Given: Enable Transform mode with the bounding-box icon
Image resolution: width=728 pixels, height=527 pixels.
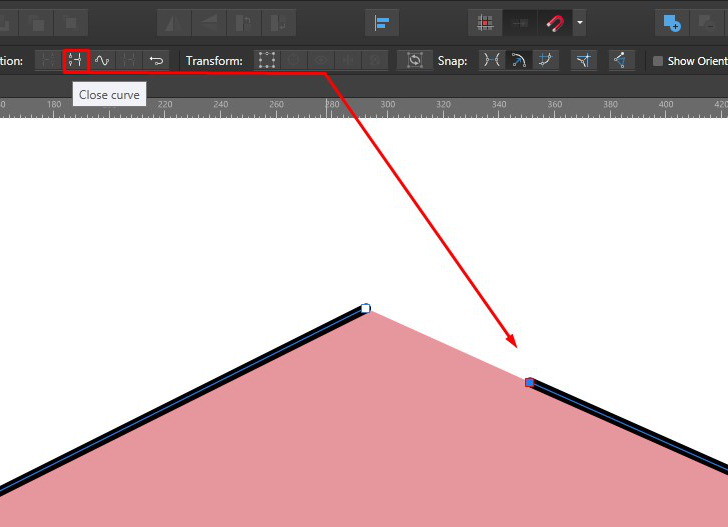Looking at the screenshot, I should pos(267,60).
